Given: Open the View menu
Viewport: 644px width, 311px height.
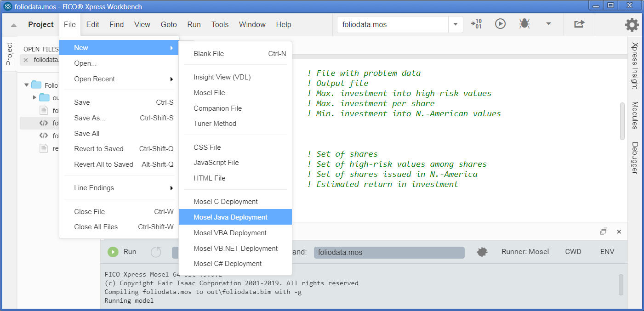Looking at the screenshot, I should point(142,24).
